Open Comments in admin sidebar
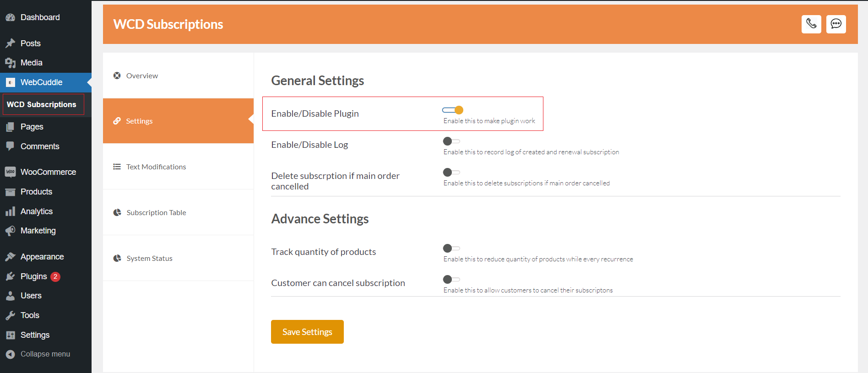This screenshot has height=373, width=868. pos(46,146)
